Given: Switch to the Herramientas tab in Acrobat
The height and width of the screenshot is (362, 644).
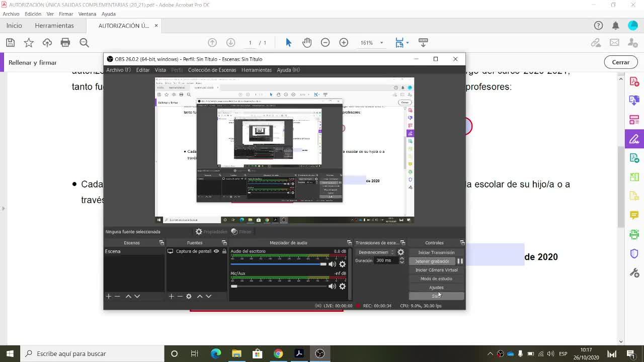Looking at the screenshot, I should pos(54,26).
